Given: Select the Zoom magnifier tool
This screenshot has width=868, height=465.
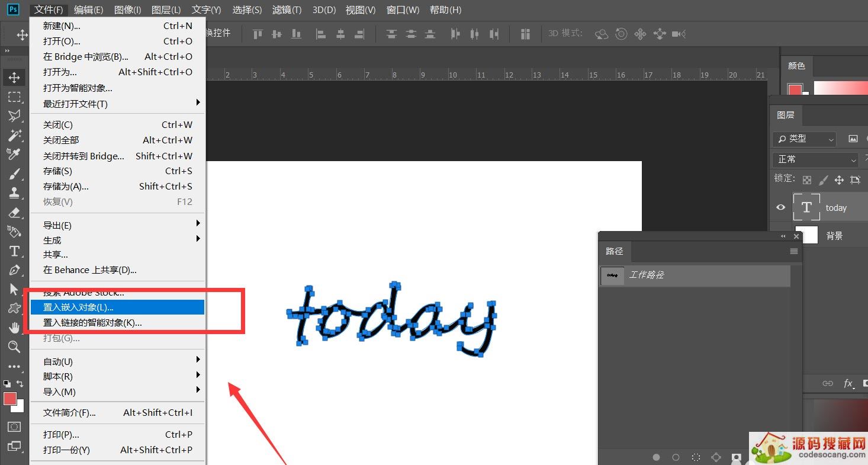Looking at the screenshot, I should point(14,347).
